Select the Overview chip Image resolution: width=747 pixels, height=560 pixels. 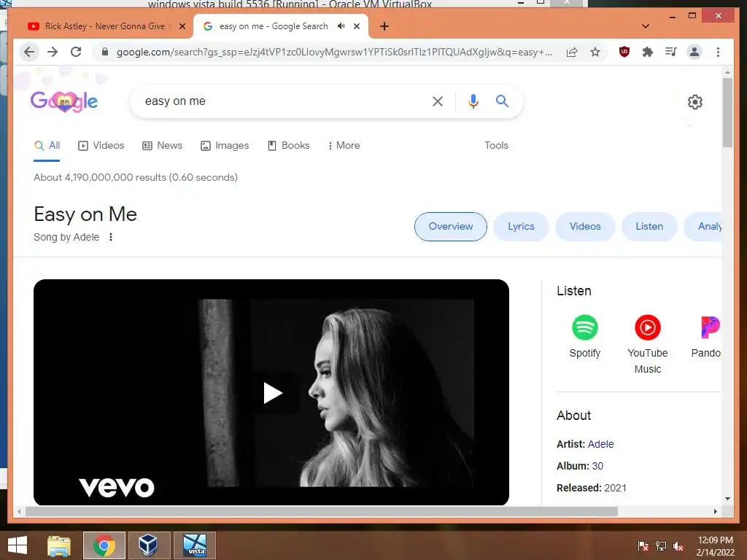pos(451,227)
